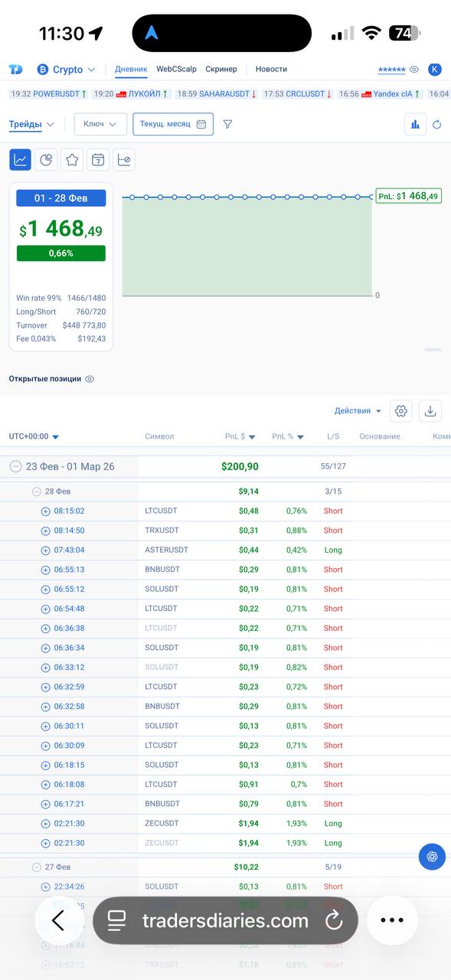Collapse the 23 Фев - 01 Мар 26 week
Screen dimensions: 451x980
point(15,466)
